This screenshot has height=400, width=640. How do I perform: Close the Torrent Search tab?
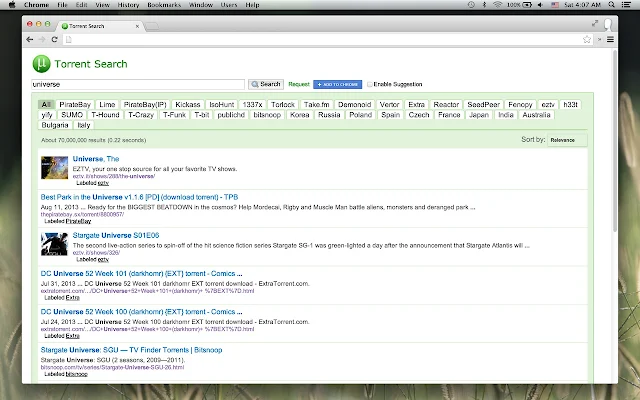pos(137,26)
